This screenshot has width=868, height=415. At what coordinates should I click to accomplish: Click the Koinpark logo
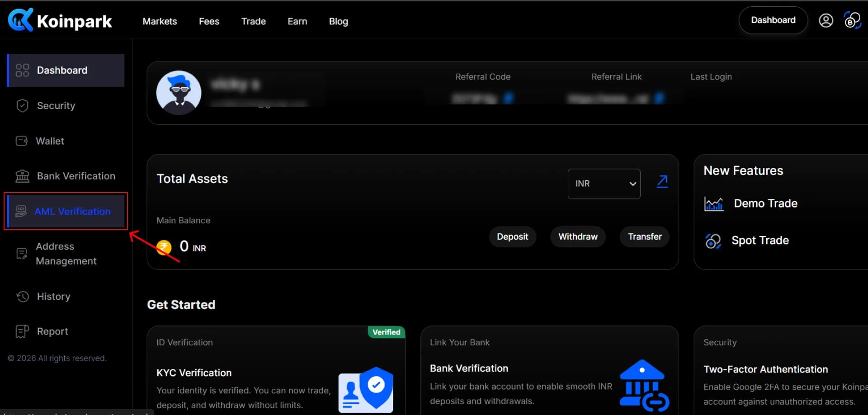pos(60,20)
